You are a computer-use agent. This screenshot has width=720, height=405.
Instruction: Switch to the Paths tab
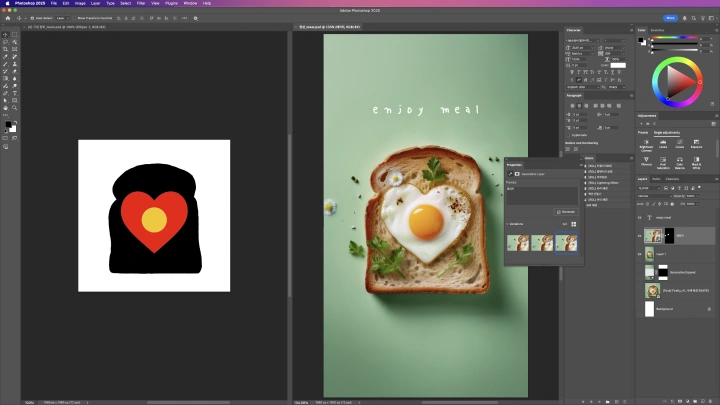click(x=656, y=179)
